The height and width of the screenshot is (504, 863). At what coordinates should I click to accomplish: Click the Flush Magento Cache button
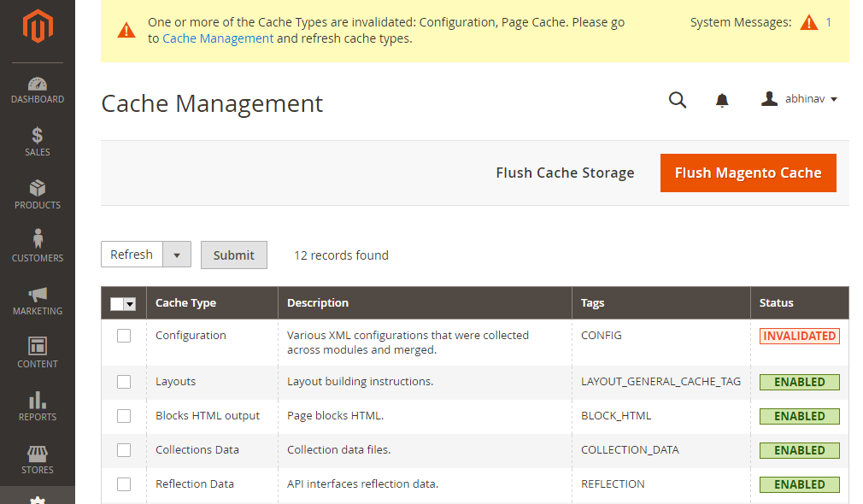(748, 173)
